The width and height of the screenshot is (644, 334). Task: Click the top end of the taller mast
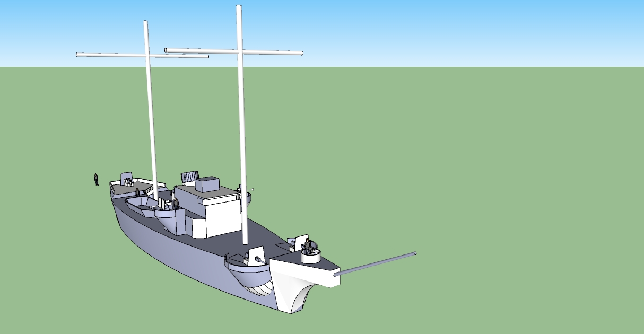coord(239,7)
